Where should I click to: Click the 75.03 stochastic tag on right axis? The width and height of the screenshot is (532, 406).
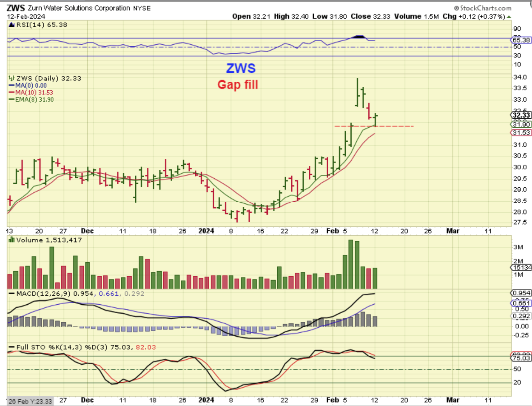coord(521,358)
